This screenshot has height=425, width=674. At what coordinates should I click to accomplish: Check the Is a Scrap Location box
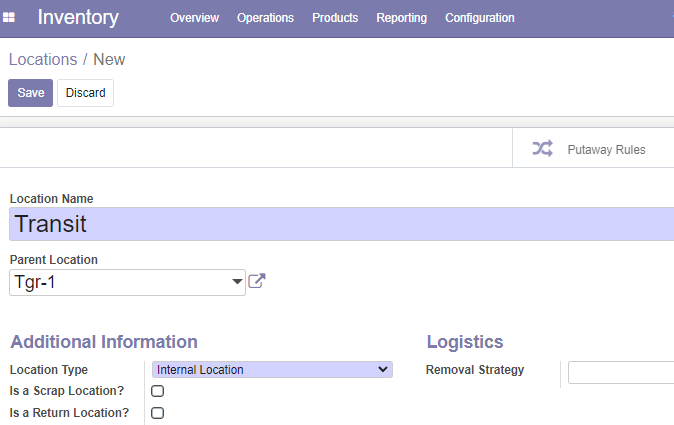[x=157, y=391]
